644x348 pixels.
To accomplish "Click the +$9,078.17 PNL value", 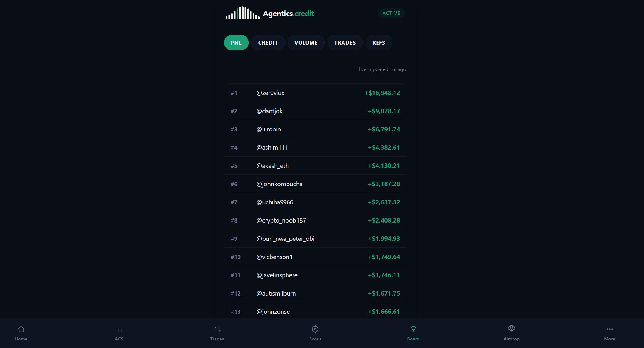I will tap(384, 111).
